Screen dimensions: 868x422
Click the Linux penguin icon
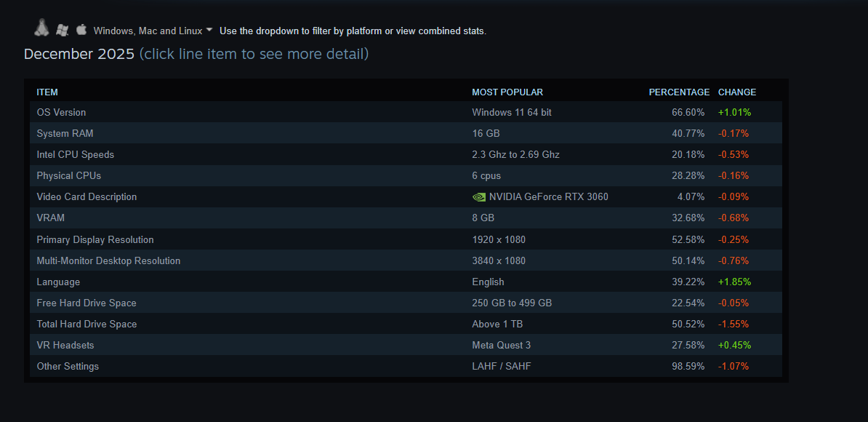[41, 28]
